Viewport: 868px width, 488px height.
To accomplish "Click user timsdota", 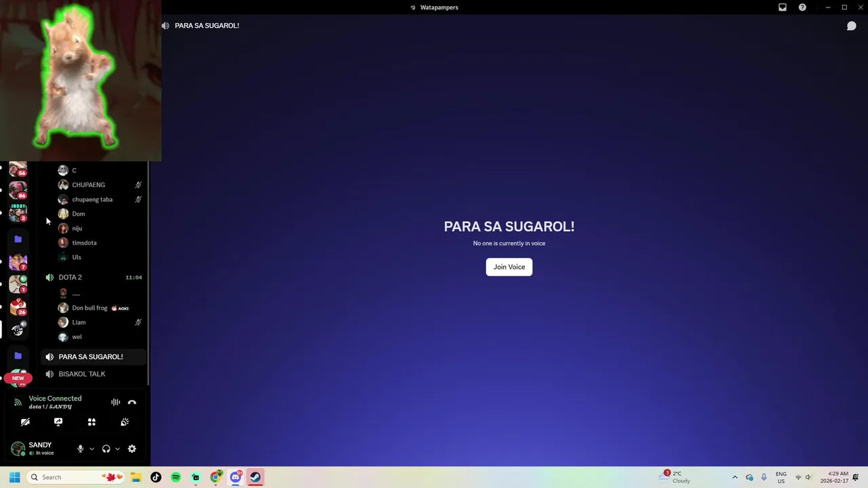I will point(100,243).
